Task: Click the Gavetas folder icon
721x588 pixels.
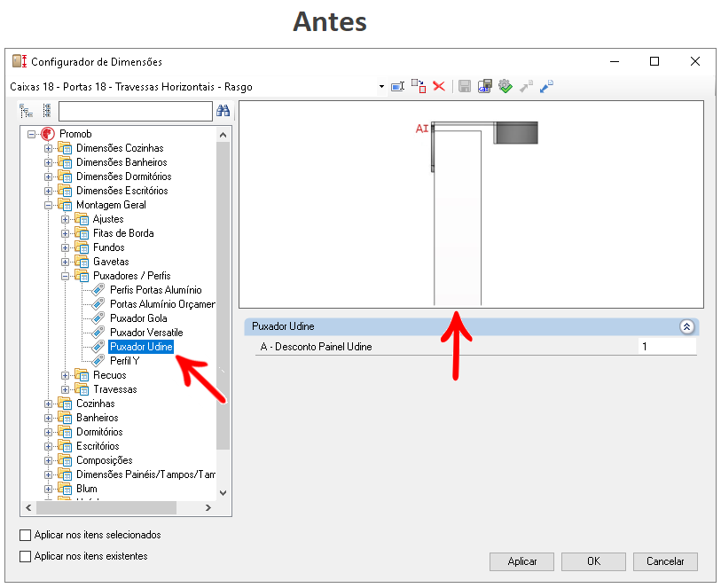Action: pos(82,262)
